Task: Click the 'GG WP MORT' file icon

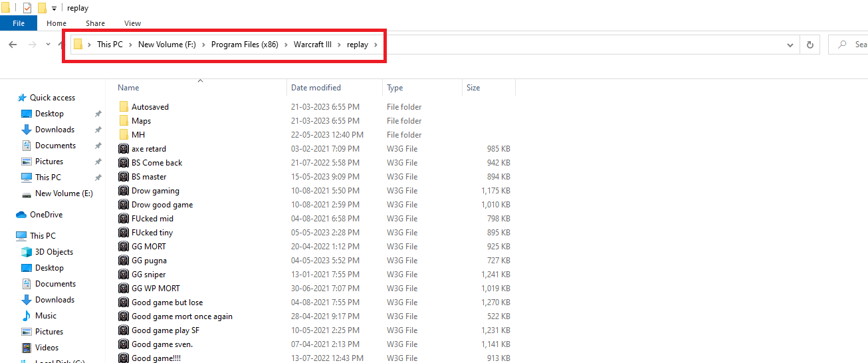Action: pyautogui.click(x=124, y=289)
